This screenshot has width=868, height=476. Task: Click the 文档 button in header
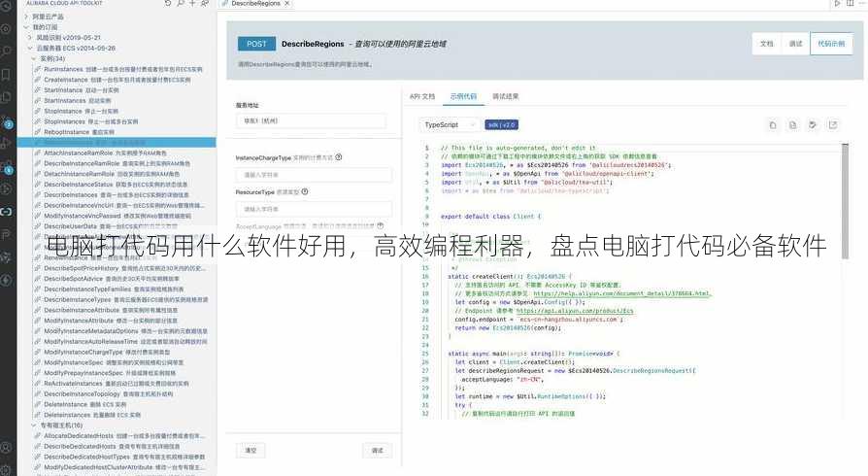coord(767,44)
